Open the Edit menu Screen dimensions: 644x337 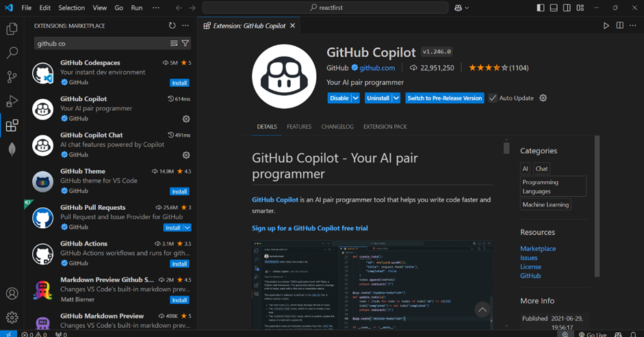[44, 8]
